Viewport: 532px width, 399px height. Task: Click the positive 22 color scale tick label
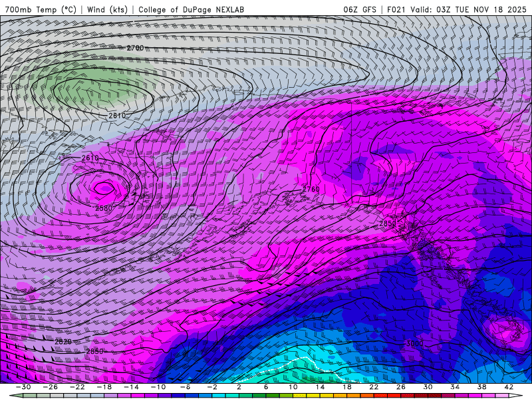pyautogui.click(x=374, y=387)
